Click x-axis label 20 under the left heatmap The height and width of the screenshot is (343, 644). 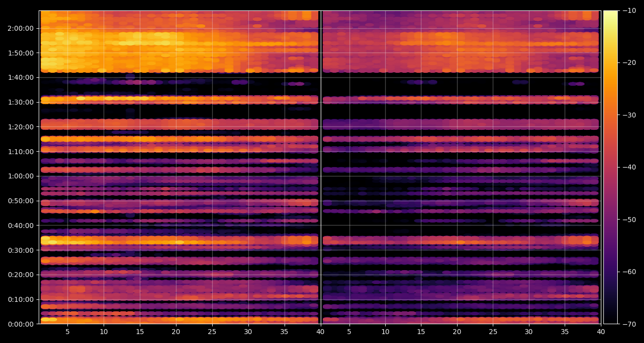[x=176, y=332]
